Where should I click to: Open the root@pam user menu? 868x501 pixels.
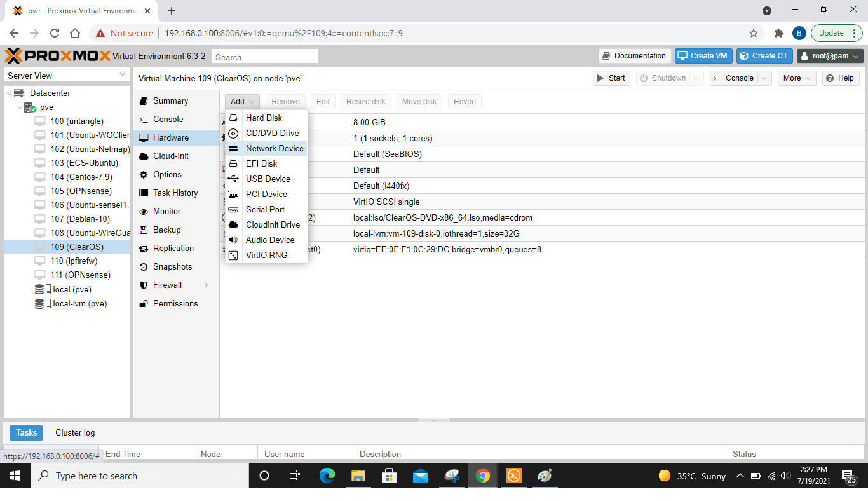[829, 55]
